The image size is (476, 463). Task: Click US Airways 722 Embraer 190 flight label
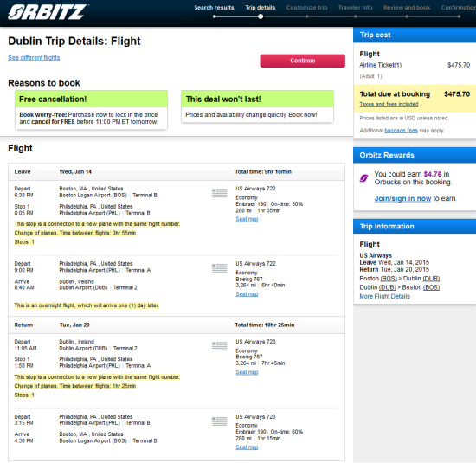(x=255, y=189)
